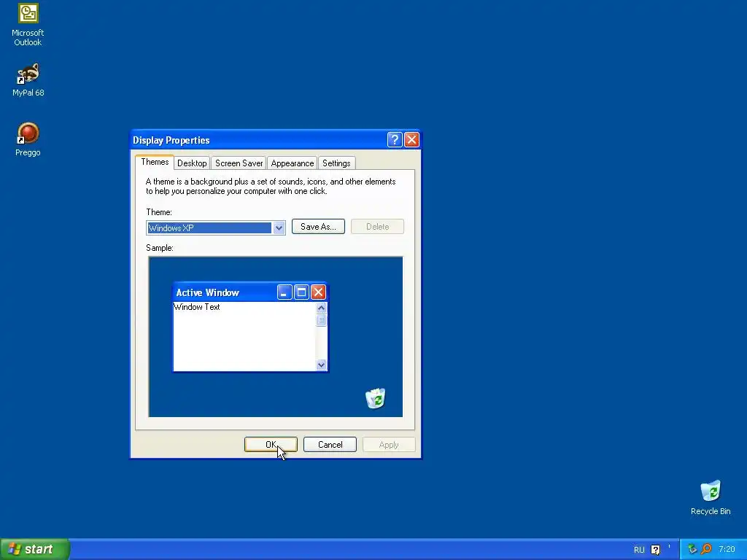Open the Theme dropdown arrow

pyautogui.click(x=279, y=227)
